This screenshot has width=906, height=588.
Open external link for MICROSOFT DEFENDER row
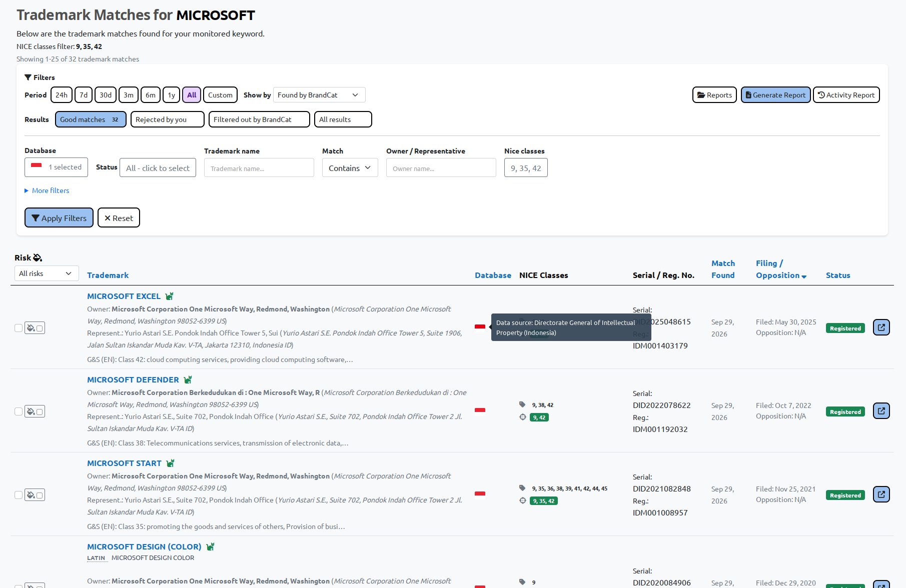tap(881, 411)
